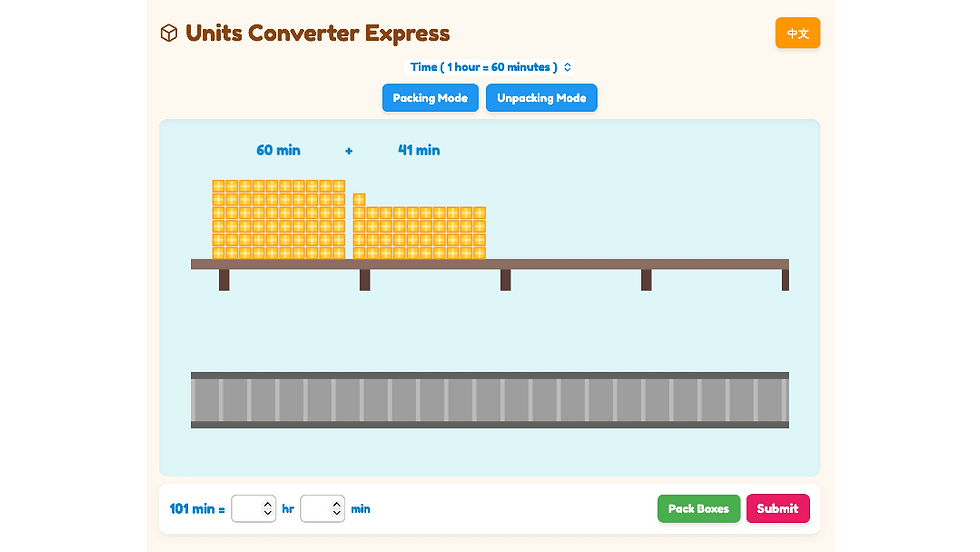Click the box icon beside the title
The width and height of the screenshot is (980, 552).
[168, 33]
